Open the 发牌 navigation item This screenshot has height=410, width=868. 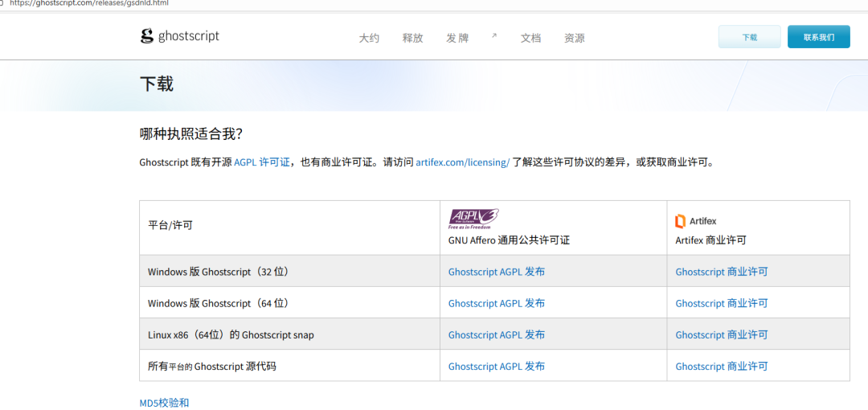(457, 39)
